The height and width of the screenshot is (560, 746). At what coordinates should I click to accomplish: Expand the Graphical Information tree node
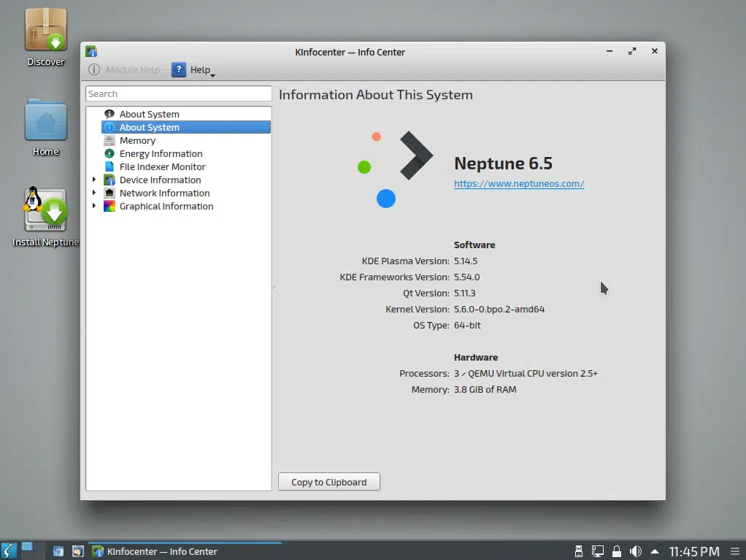94,206
